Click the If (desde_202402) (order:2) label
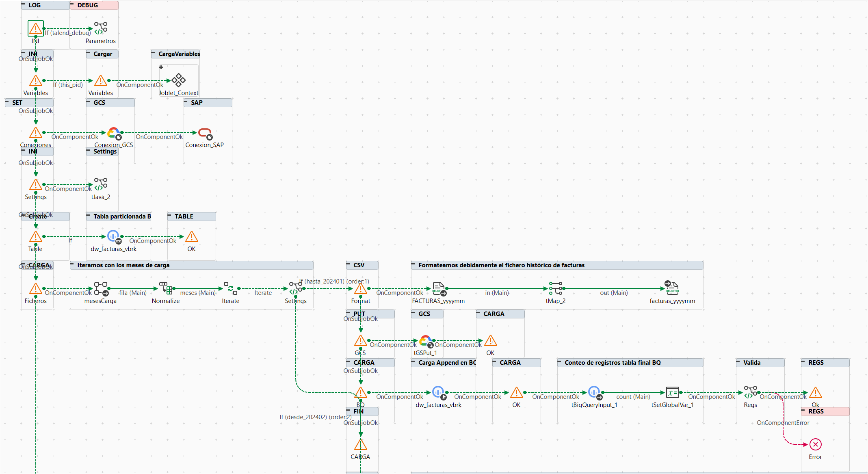868x474 pixels. (x=316, y=417)
